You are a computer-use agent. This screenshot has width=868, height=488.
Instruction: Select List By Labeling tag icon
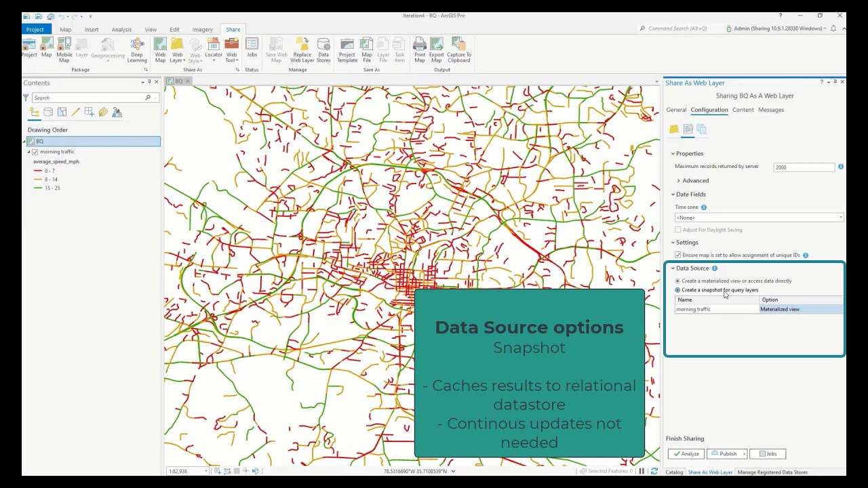pos(103,112)
